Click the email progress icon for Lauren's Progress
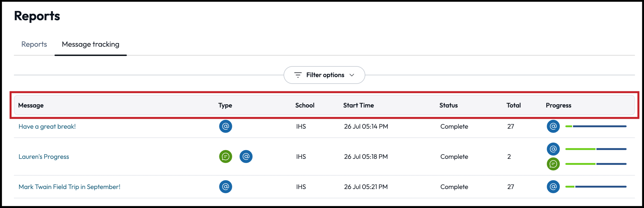 point(553,149)
